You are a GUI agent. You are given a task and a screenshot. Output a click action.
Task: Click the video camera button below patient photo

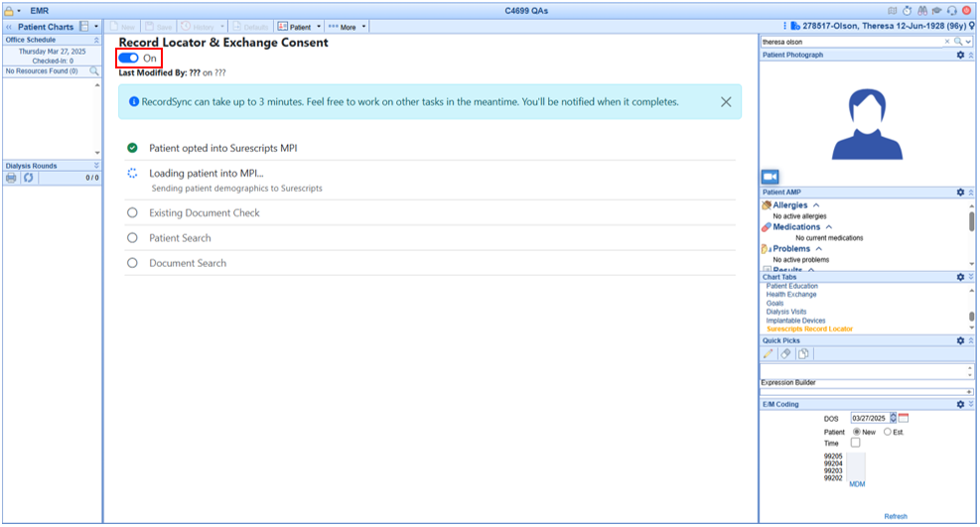click(770, 177)
